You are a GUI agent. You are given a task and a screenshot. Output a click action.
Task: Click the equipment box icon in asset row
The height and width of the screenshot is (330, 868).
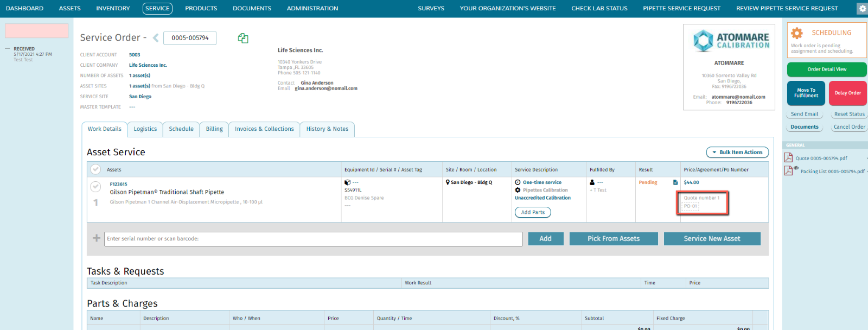pos(347,182)
